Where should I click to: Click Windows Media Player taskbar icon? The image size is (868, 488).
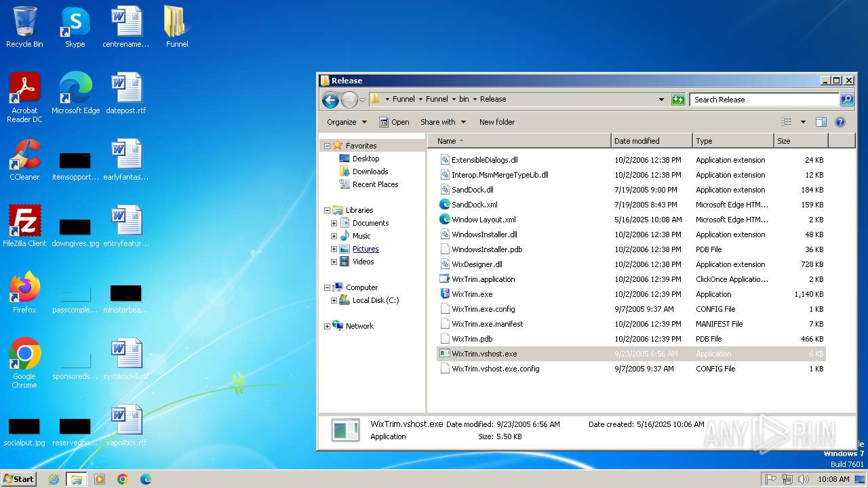100,479
